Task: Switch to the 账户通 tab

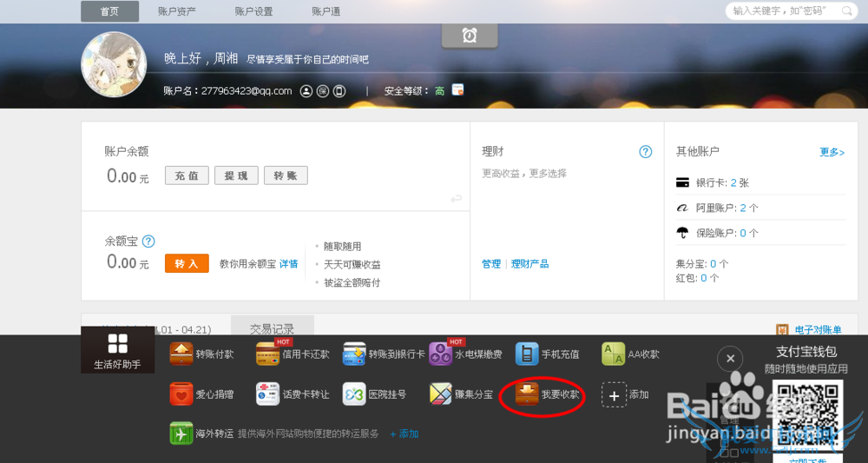Action: pos(325,11)
